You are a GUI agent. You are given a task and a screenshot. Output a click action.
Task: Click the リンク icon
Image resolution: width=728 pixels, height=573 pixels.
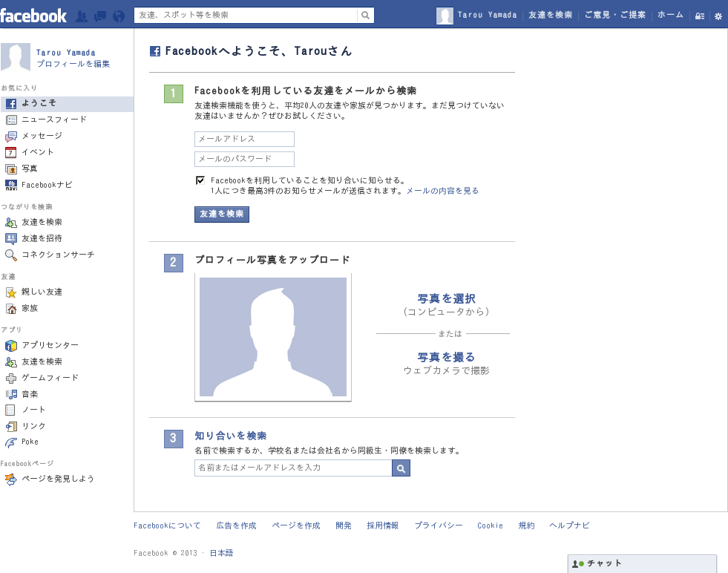click(x=11, y=426)
